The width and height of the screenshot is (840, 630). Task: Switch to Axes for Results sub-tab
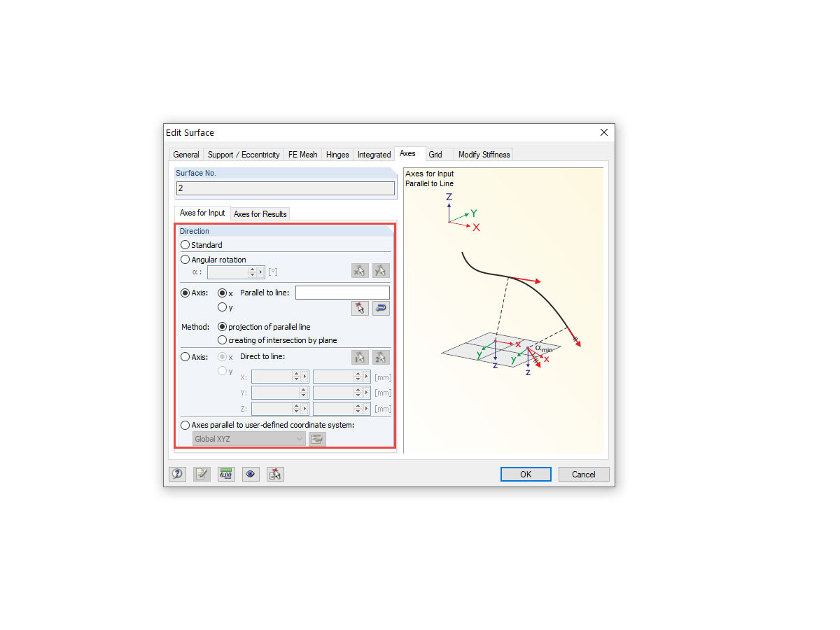[260, 214]
